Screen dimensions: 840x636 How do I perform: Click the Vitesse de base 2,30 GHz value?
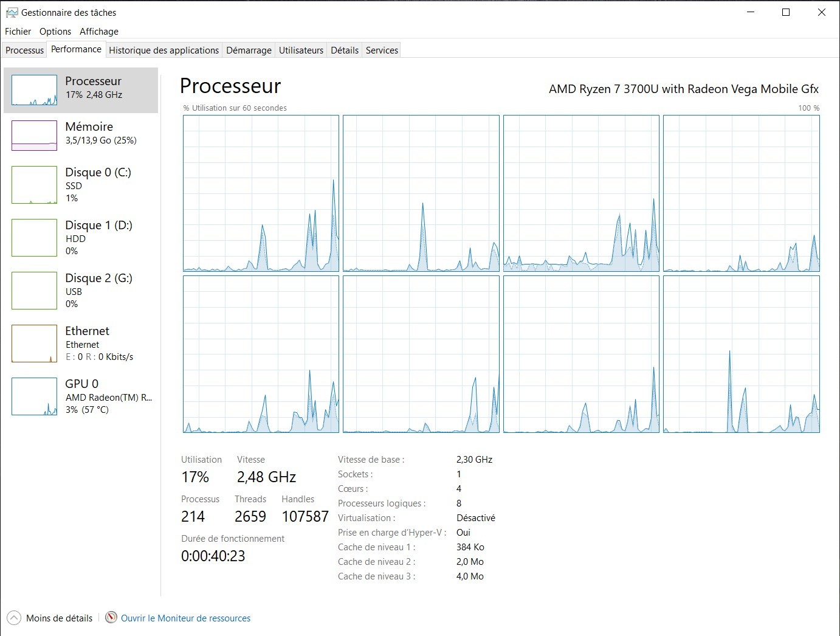pyautogui.click(x=474, y=460)
